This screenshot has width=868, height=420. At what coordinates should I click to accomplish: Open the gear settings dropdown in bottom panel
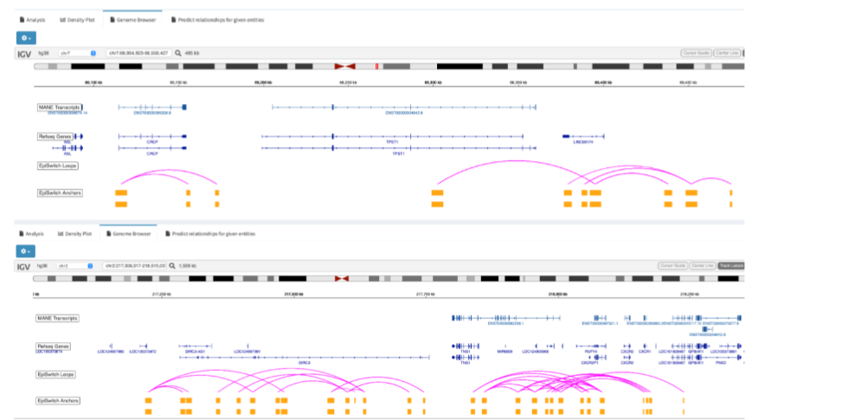[x=25, y=251]
